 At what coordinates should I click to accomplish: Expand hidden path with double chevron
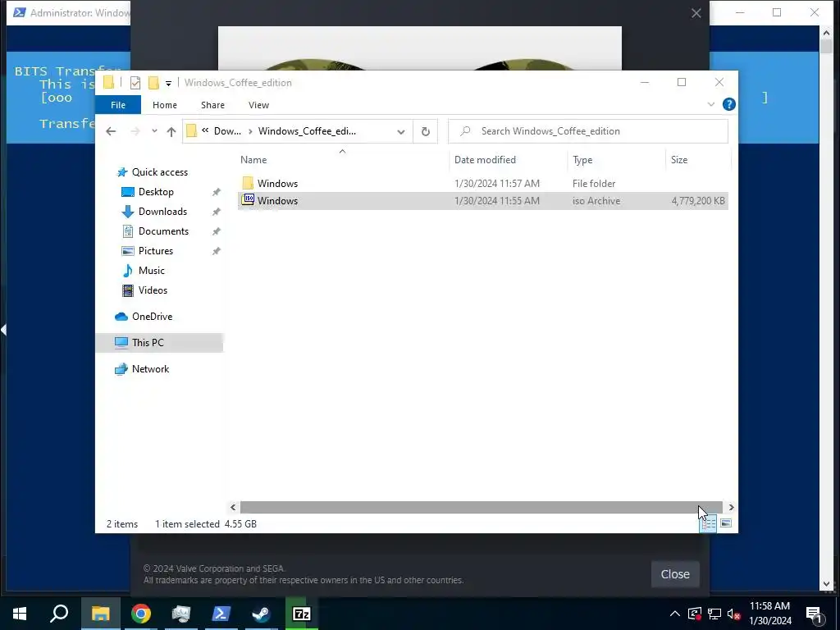(x=205, y=130)
